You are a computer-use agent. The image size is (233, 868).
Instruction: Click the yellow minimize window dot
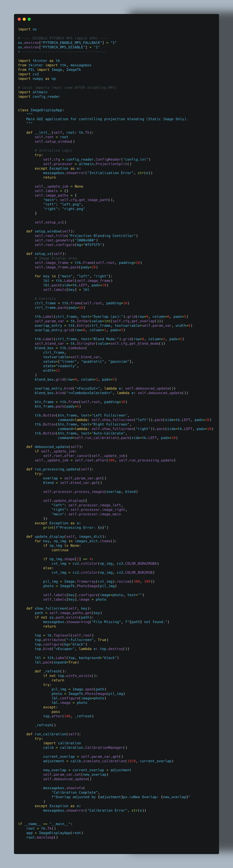24,19
